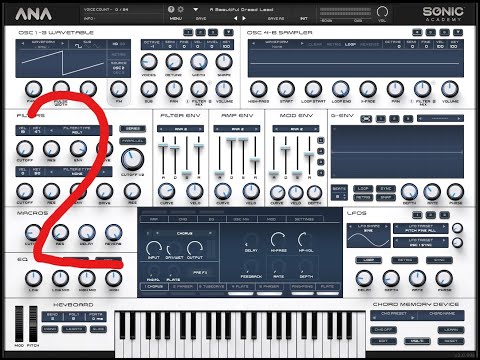Image resolution: width=480 pixels, height=360 pixels.
Task: Click the MENU button in header
Action: point(176,19)
